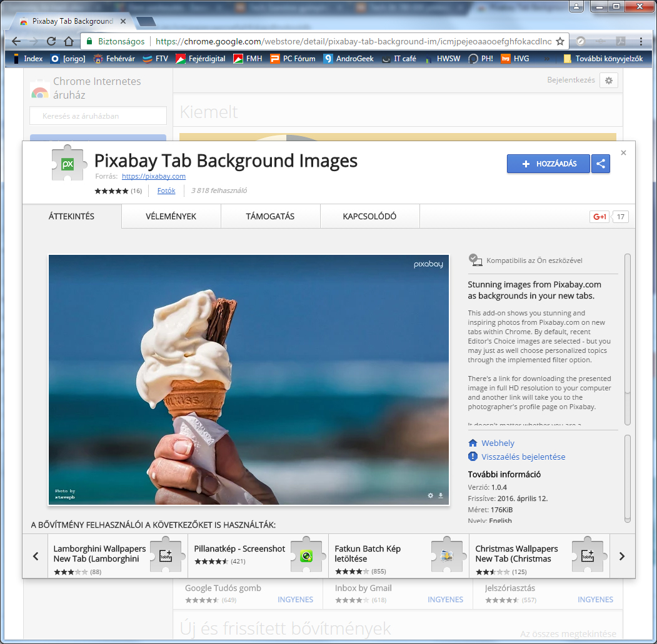Open the AndroGeek bookmark

click(348, 59)
